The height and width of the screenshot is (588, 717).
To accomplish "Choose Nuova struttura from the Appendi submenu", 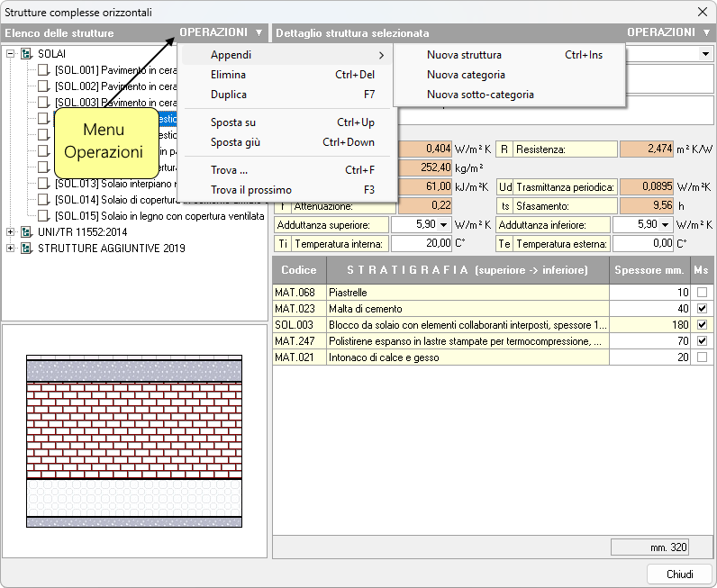I will (464, 55).
